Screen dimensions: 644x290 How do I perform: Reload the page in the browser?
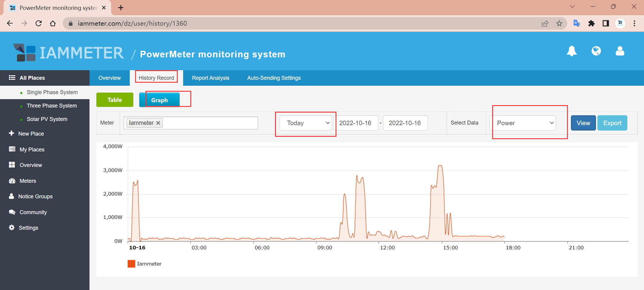[38, 23]
